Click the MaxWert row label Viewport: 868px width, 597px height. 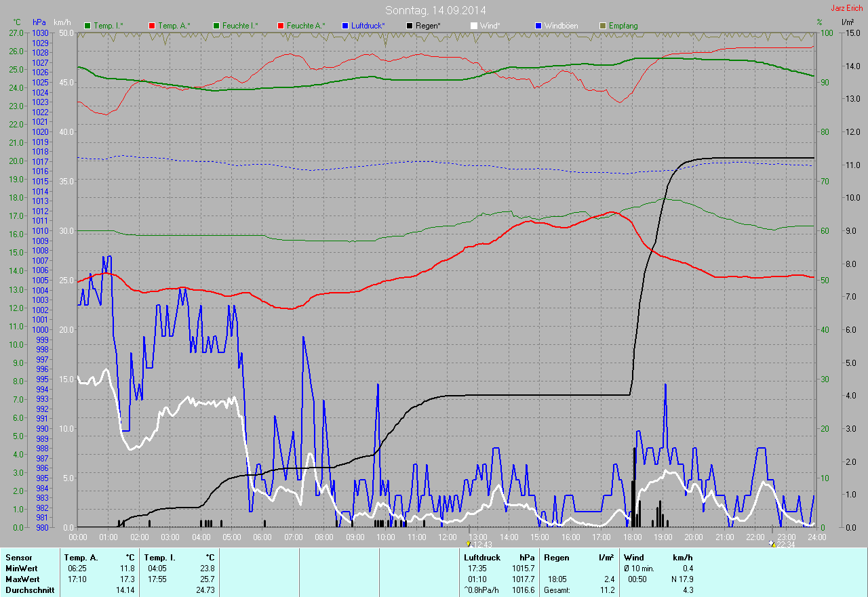(22, 579)
